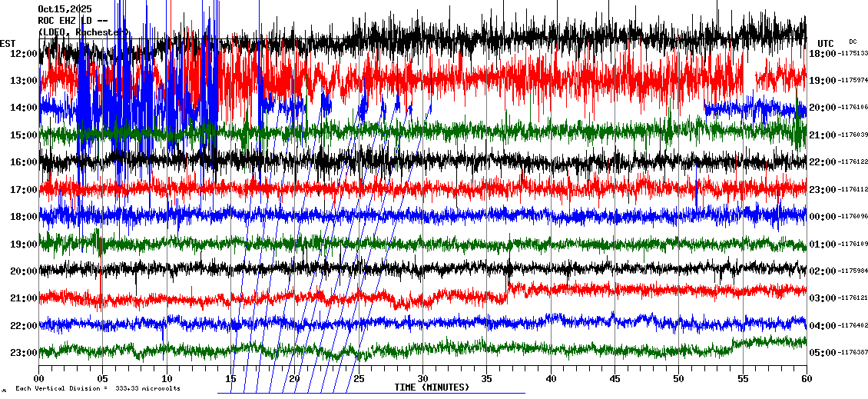Viewport: 868px width, 399px height.
Task: Select the 12:00 EST row label
Action: (x=24, y=53)
